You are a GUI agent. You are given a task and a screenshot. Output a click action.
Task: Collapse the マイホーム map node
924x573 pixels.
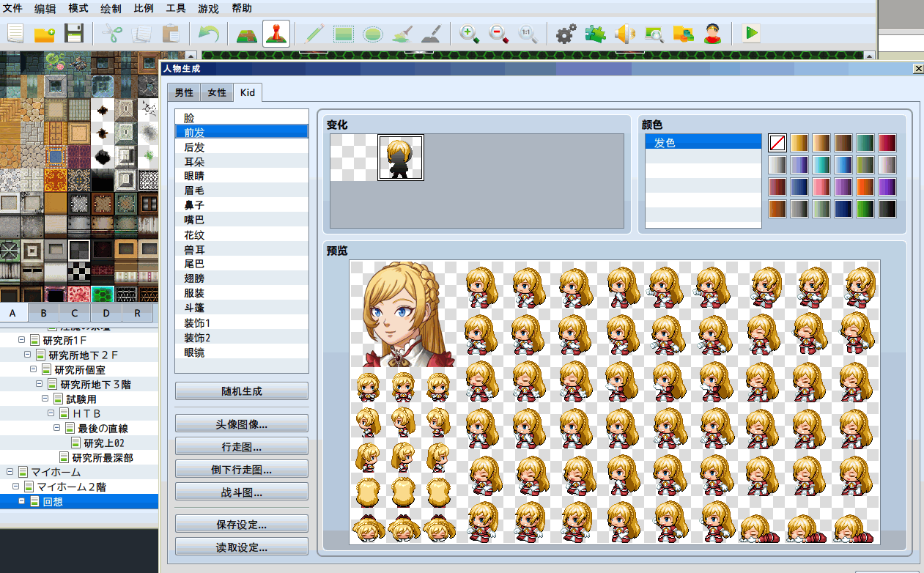[x=10, y=472]
